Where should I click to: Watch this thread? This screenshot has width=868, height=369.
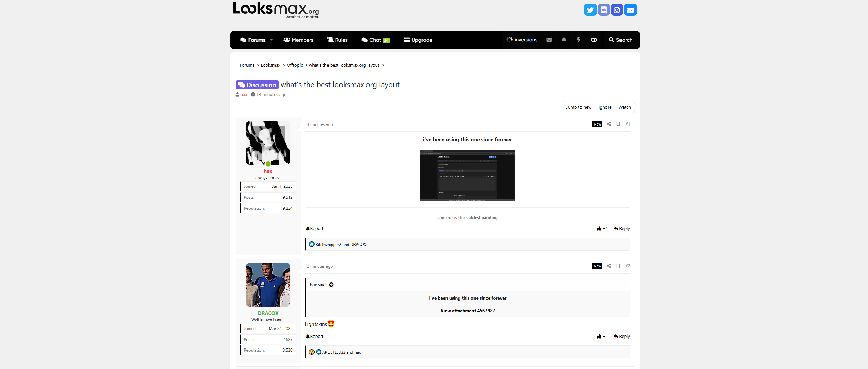(625, 107)
